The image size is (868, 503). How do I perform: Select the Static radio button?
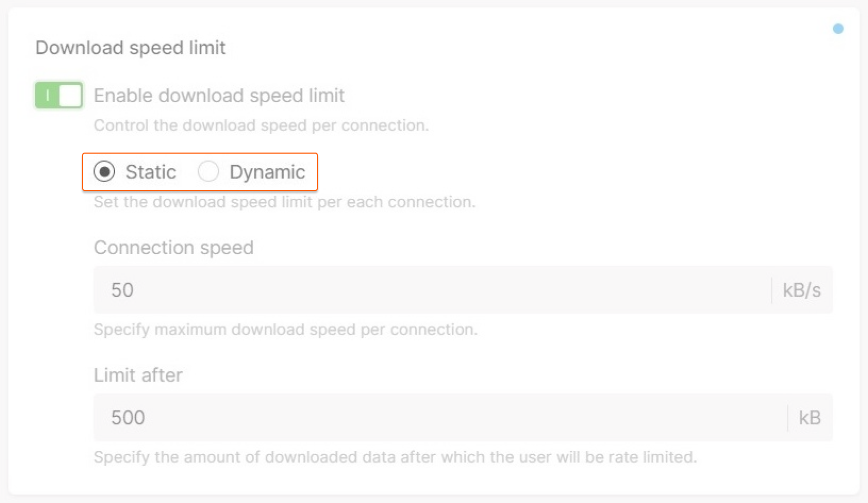pos(104,172)
